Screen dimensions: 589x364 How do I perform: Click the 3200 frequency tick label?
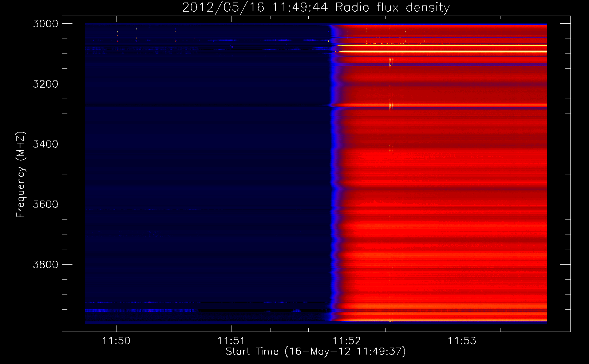[x=45, y=84]
